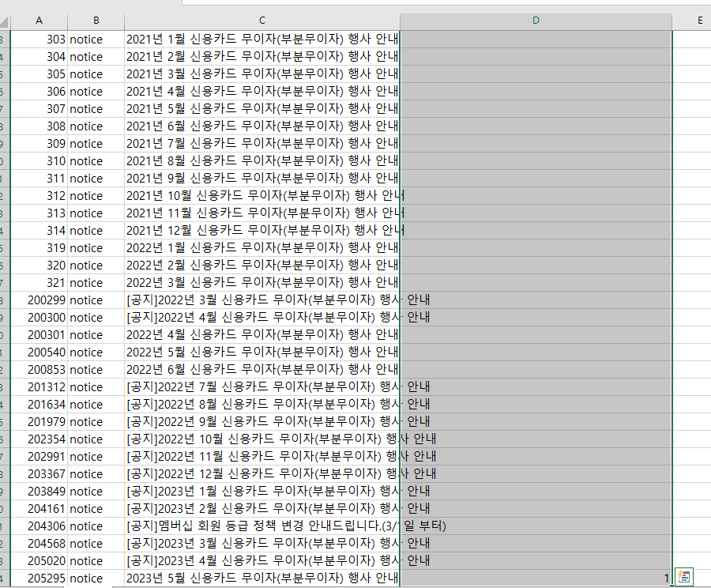Select the '[공지]멤버십 회원 등급 정책 변경' cell
This screenshot has width=711, height=588.
262,526
